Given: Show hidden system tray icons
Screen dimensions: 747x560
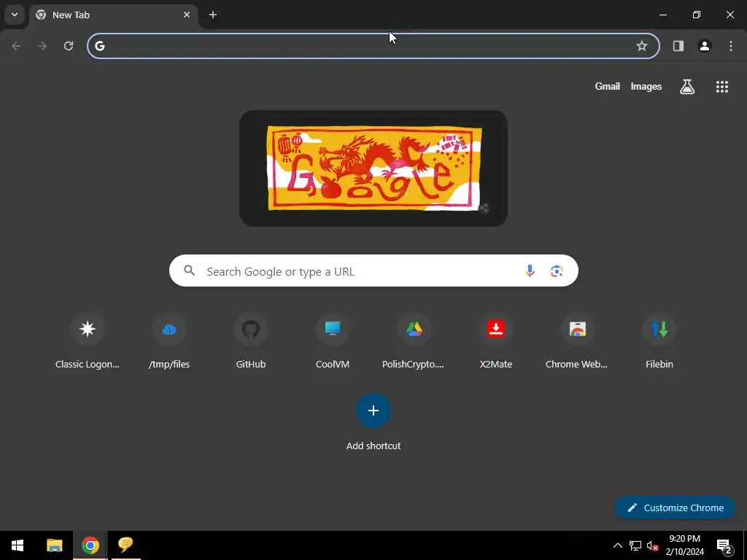Looking at the screenshot, I should pos(617,545).
